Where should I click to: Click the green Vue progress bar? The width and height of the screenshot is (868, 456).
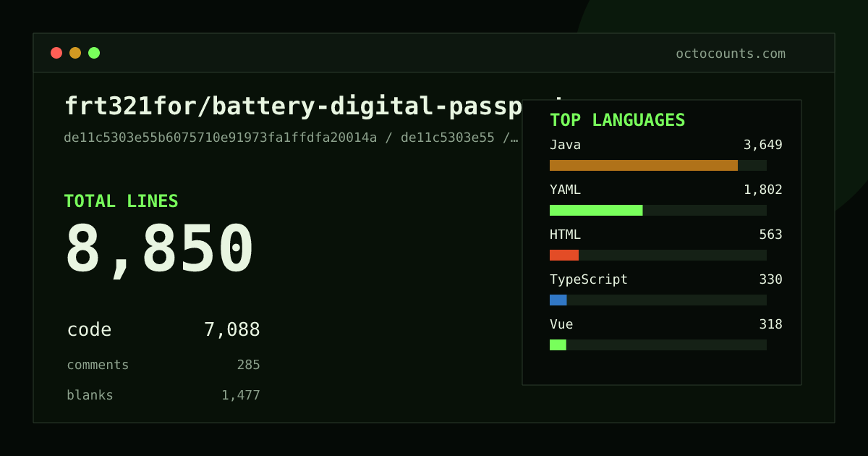coord(558,345)
